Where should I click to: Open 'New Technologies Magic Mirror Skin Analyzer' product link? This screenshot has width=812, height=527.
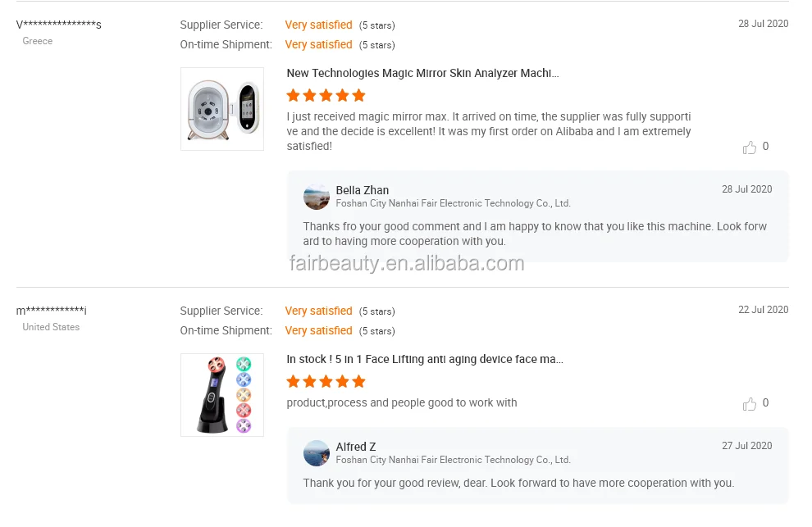422,74
